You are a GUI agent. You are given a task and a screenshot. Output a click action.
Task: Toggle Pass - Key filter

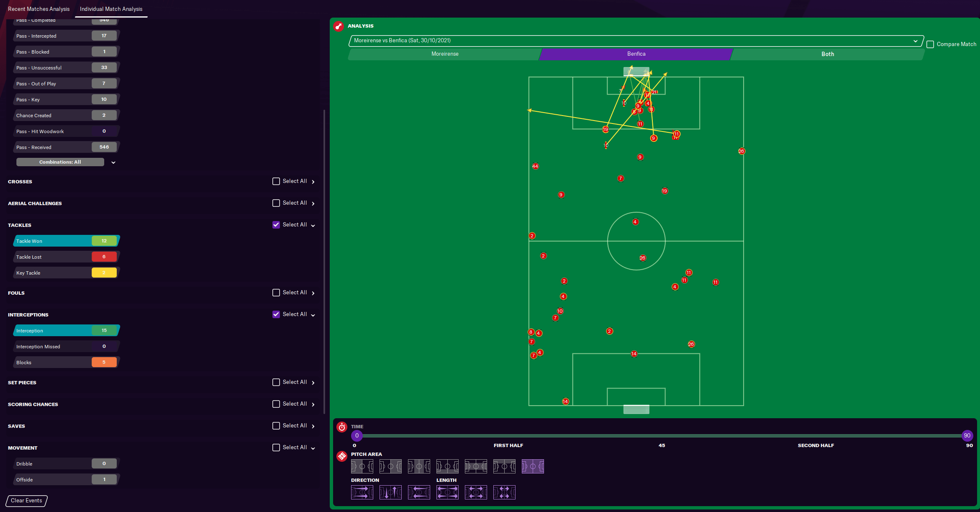point(67,100)
